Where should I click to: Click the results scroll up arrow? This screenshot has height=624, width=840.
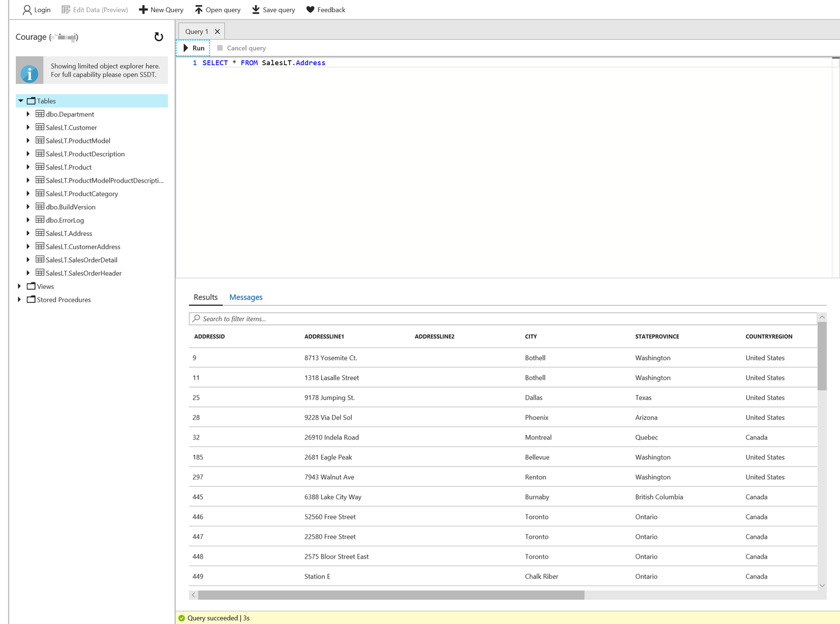pos(822,317)
